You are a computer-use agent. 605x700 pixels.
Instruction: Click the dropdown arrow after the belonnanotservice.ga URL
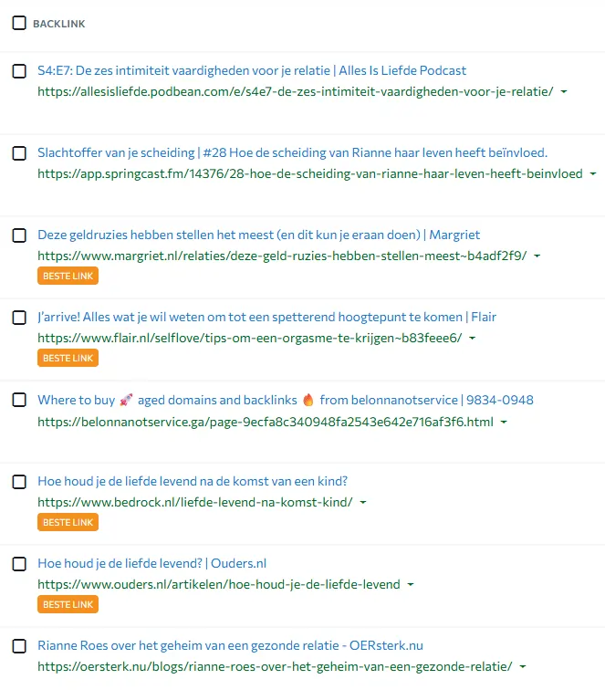coord(504,423)
